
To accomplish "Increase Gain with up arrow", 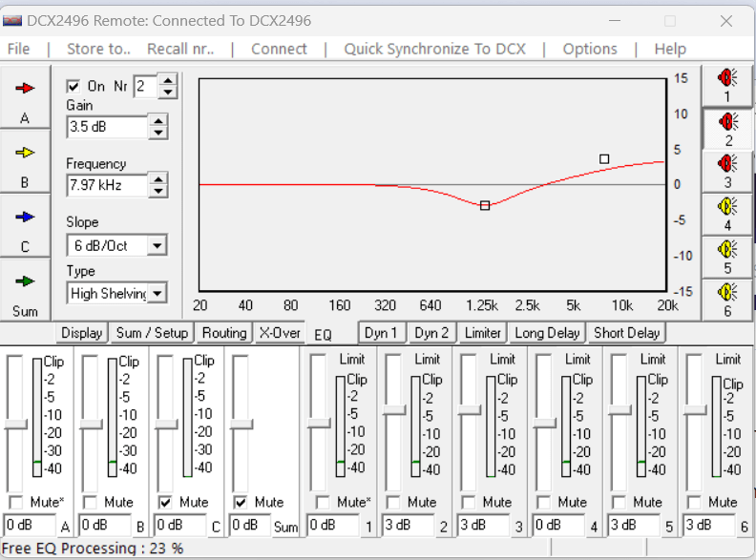I will [x=157, y=120].
